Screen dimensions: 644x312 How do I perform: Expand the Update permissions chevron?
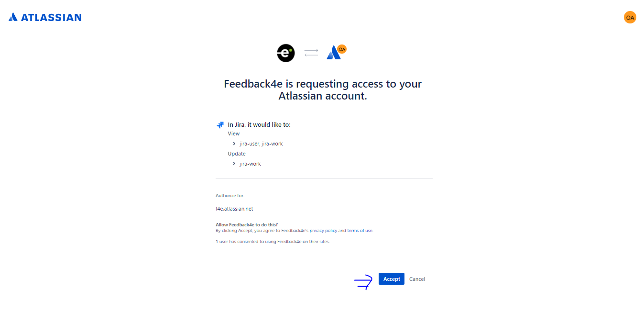(234, 164)
